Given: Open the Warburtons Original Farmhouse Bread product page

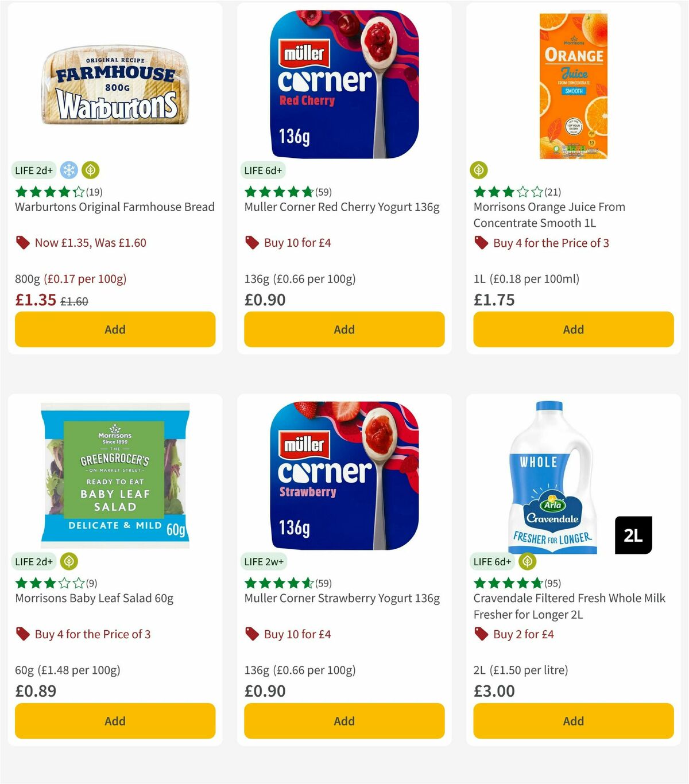Looking at the screenshot, I should [114, 207].
